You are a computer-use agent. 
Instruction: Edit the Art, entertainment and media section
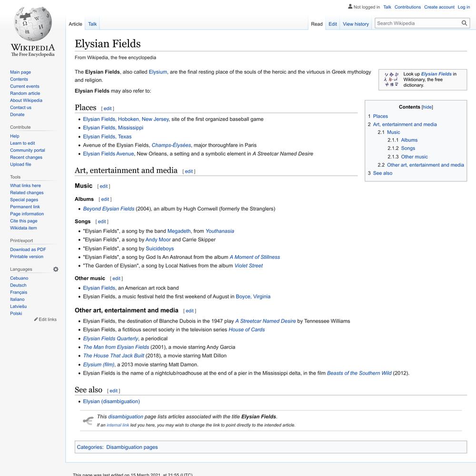point(189,171)
